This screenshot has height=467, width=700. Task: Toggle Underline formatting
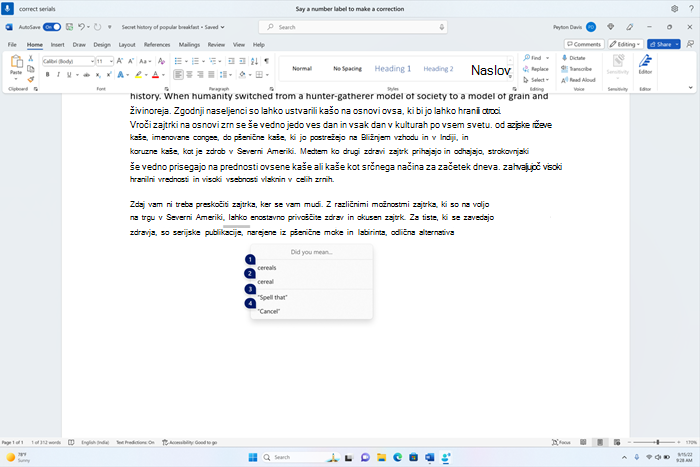point(69,75)
